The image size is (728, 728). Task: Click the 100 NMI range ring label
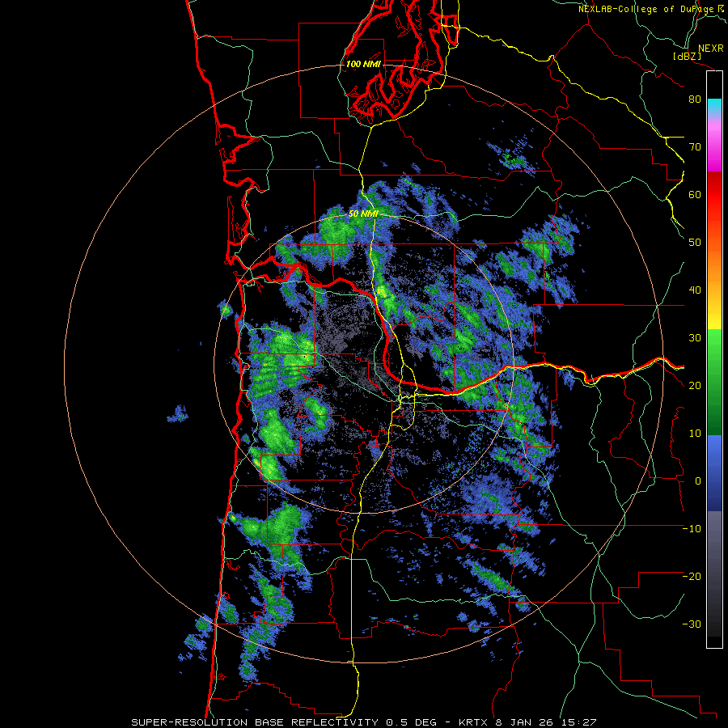[x=363, y=64]
